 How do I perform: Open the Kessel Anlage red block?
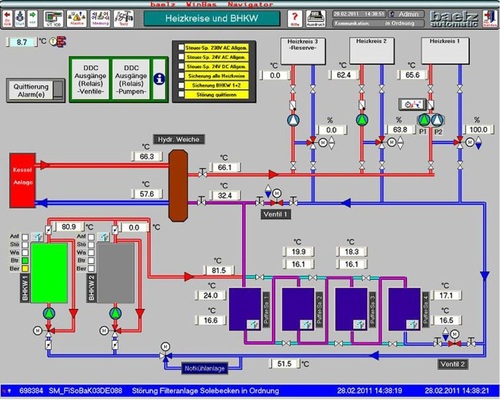click(23, 180)
